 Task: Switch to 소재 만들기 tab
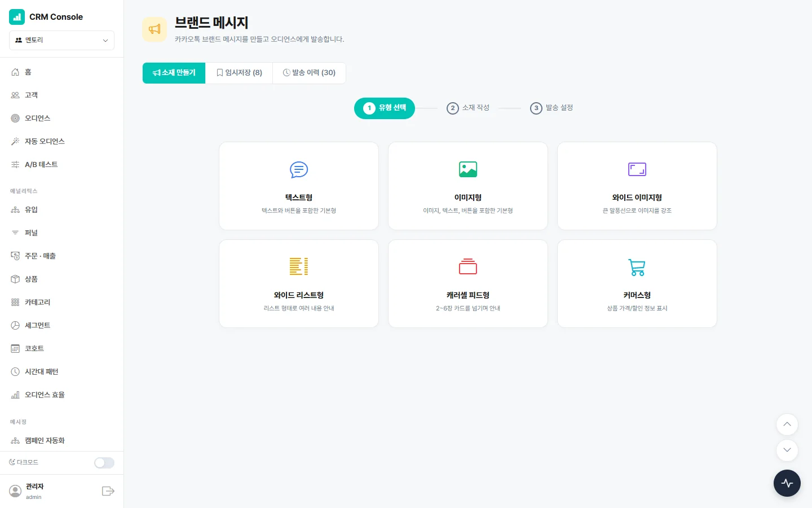[174, 73]
